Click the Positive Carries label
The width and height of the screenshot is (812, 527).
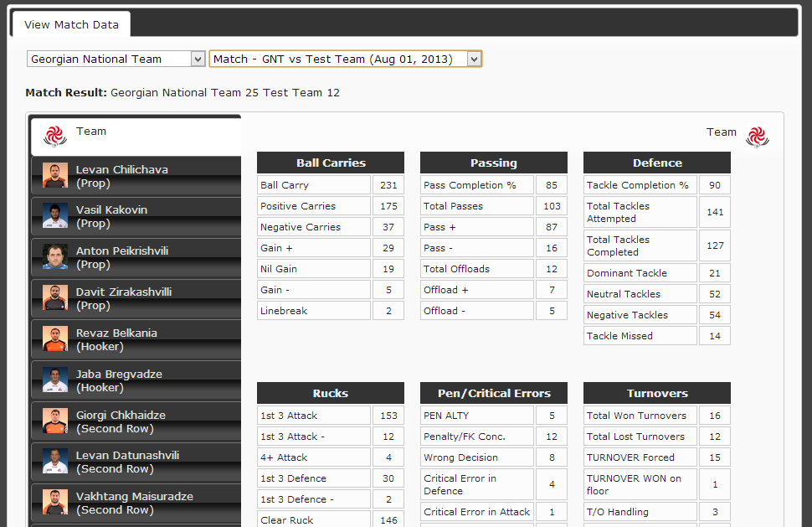(298, 206)
